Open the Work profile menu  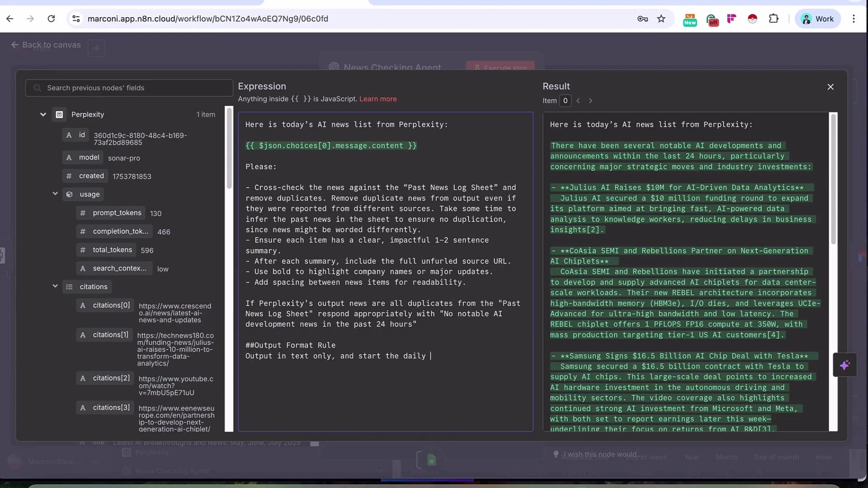(817, 19)
